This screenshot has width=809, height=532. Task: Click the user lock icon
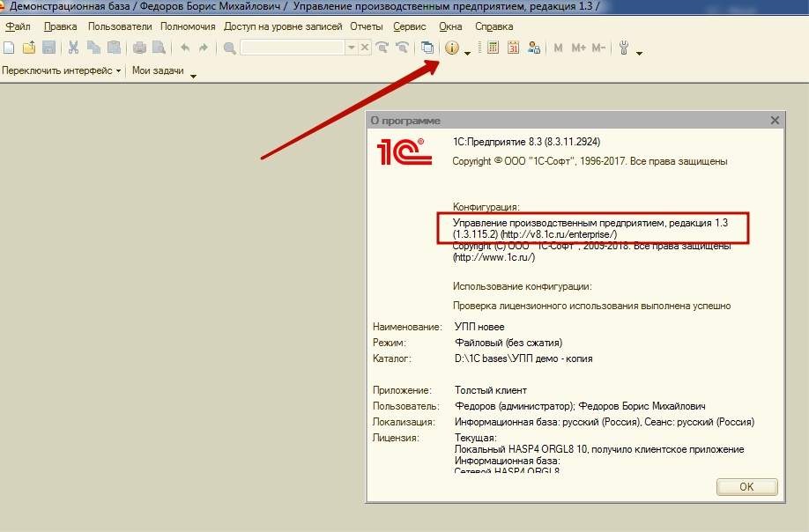point(534,48)
